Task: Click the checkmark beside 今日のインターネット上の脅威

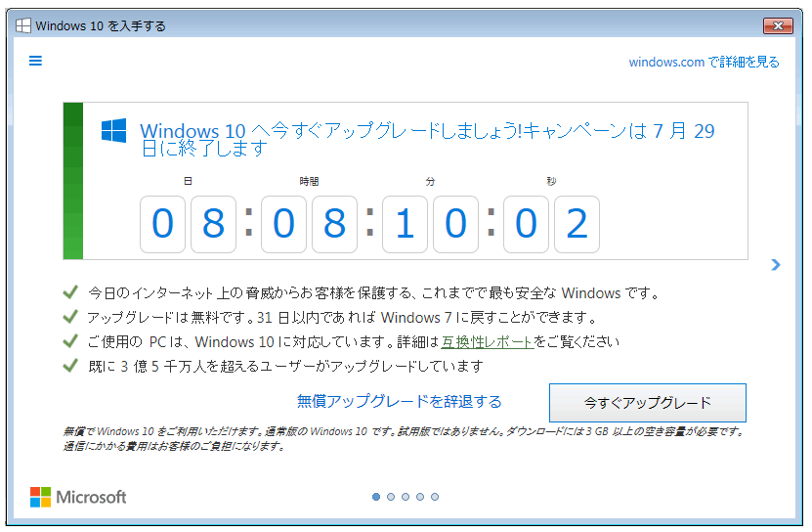Action: [70, 292]
